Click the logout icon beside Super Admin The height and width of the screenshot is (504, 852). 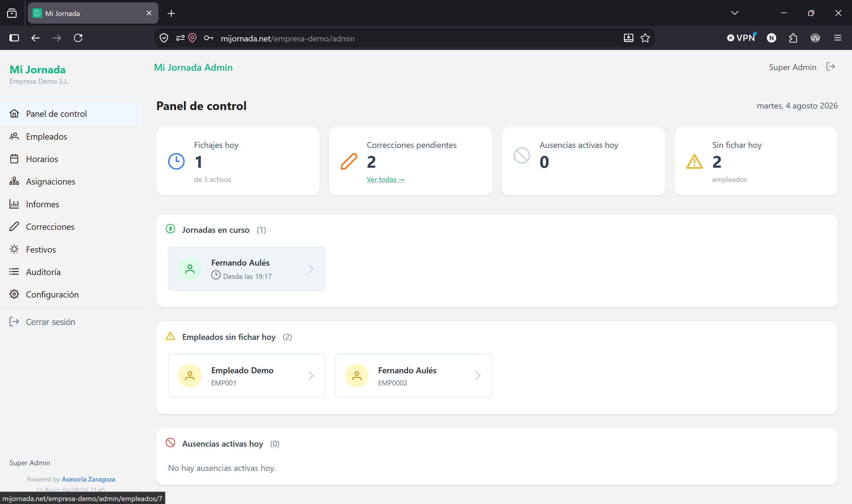(x=831, y=67)
